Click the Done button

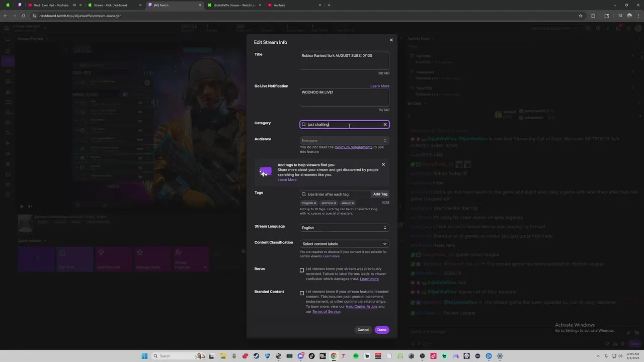click(382, 330)
